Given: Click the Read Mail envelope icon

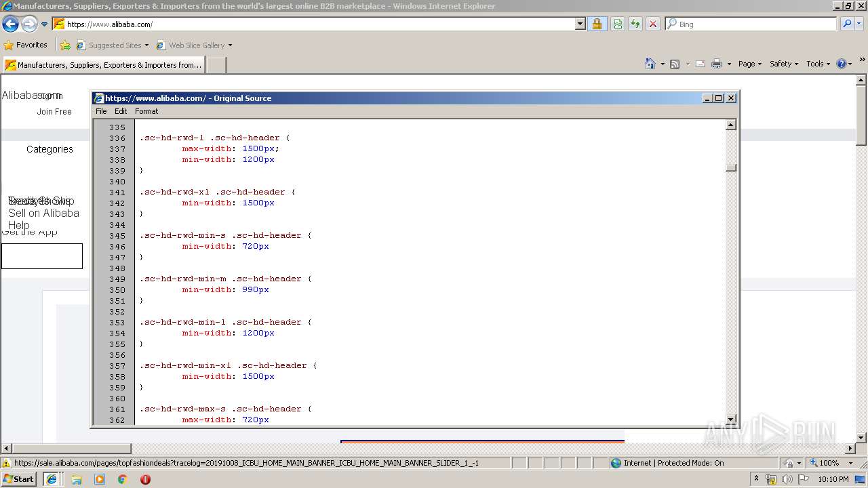Looking at the screenshot, I should tap(701, 64).
